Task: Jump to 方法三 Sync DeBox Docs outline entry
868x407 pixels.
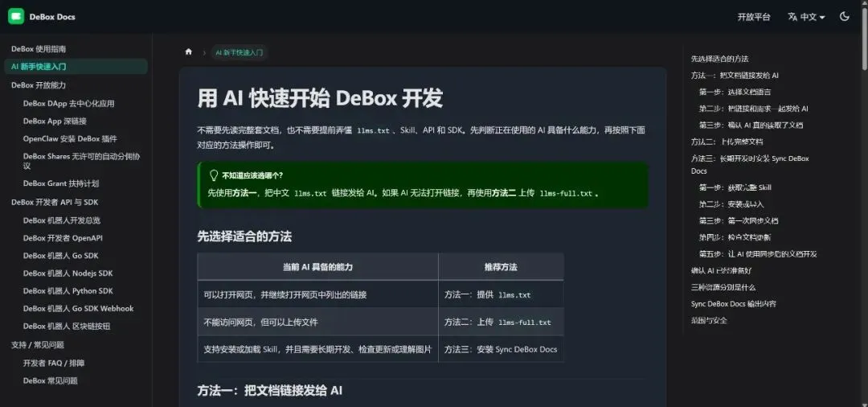Action: click(750, 164)
